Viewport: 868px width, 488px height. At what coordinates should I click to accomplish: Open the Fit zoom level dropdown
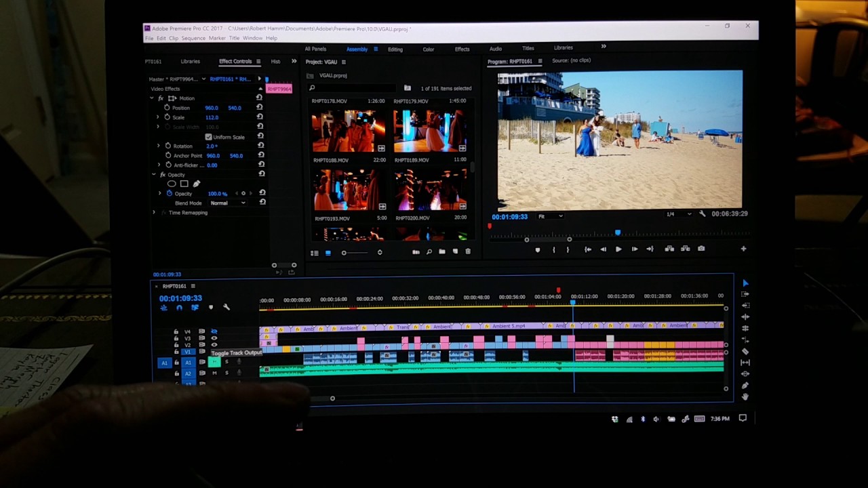[550, 216]
